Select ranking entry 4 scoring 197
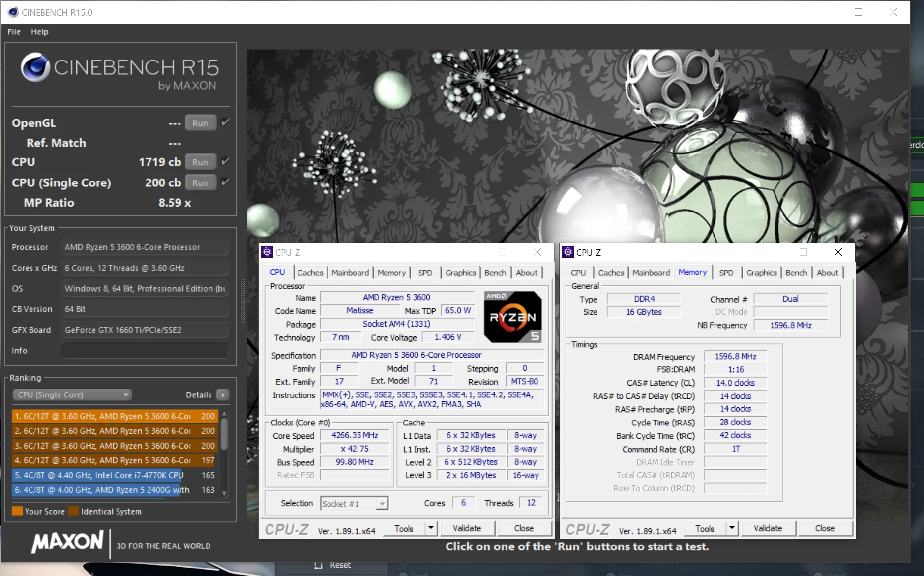This screenshot has width=924, height=576. (x=114, y=460)
